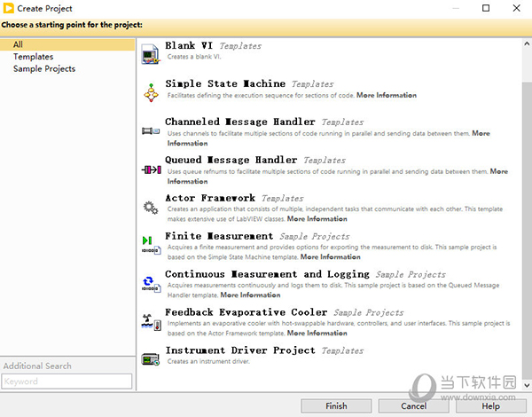Click the Cancel button

[413, 406]
